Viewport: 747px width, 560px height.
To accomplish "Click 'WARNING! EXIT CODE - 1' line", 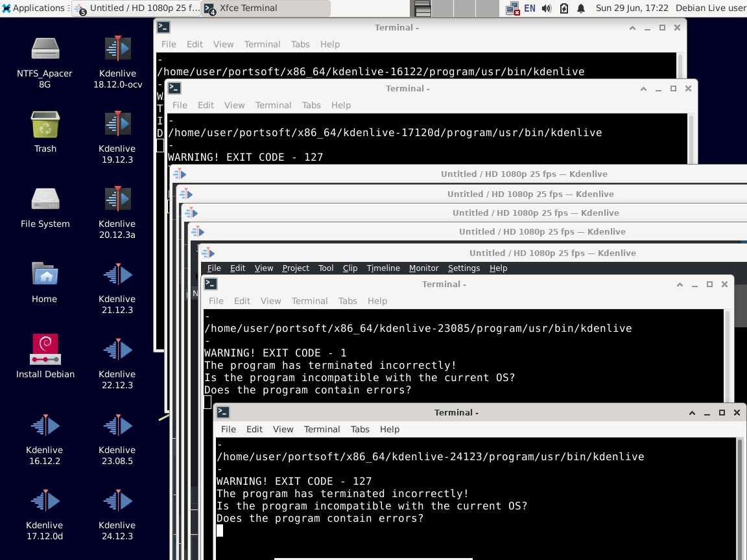I will pos(276,353).
